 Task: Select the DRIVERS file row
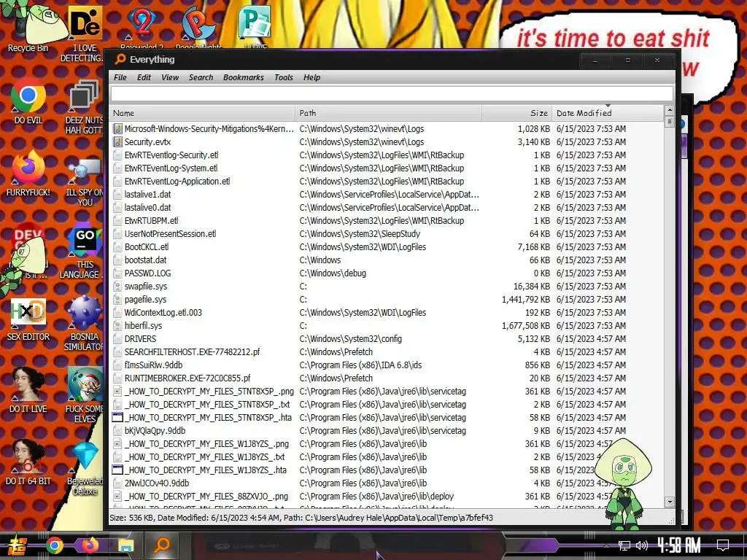(387, 339)
